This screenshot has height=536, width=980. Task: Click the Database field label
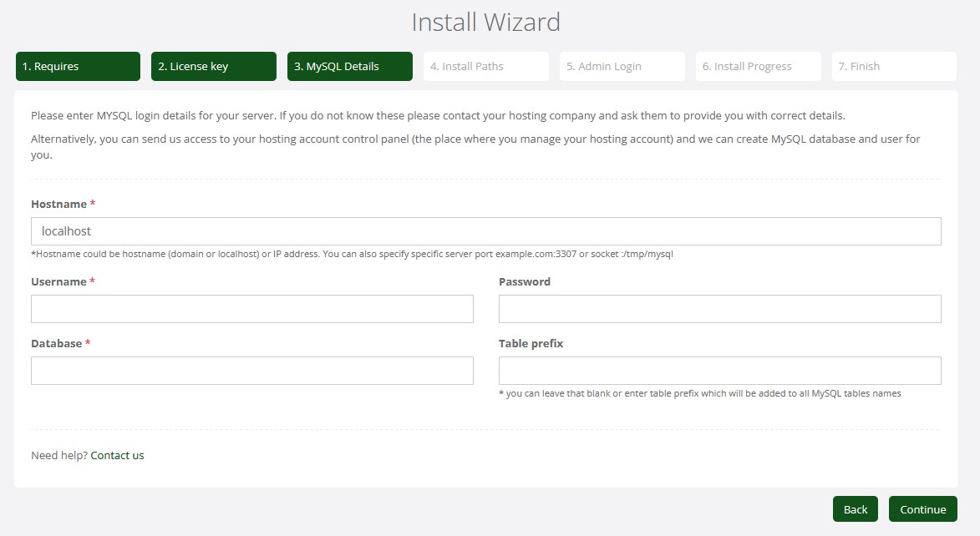click(x=56, y=344)
